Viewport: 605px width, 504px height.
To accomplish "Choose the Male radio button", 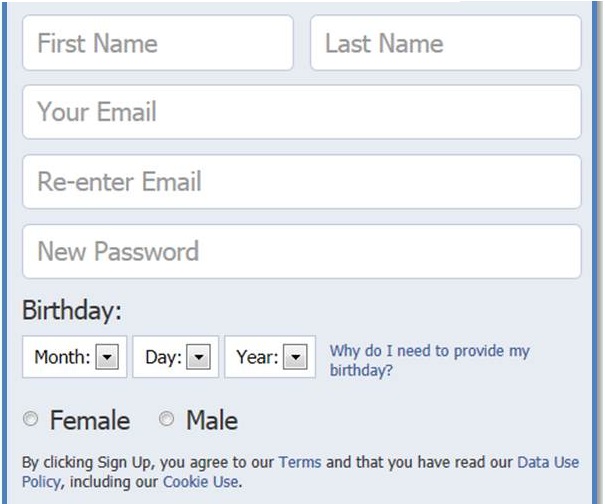I will click(166, 420).
